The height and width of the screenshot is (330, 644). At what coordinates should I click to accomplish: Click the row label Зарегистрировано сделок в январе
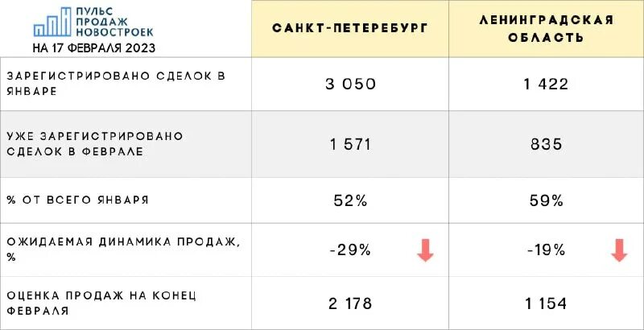pos(116,84)
